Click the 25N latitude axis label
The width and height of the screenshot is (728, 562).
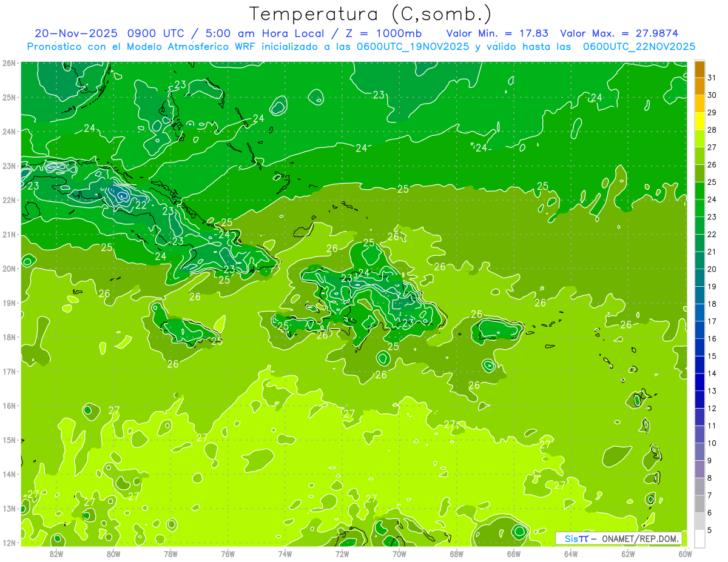pyautogui.click(x=10, y=97)
